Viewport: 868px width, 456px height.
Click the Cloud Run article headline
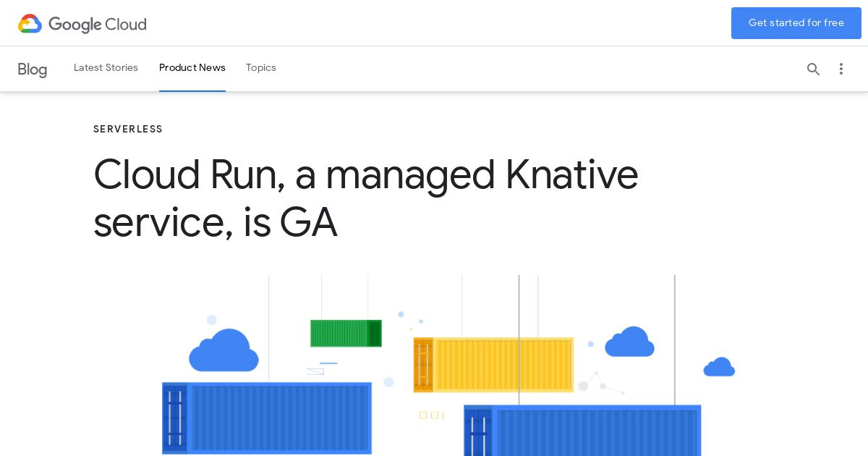click(365, 198)
